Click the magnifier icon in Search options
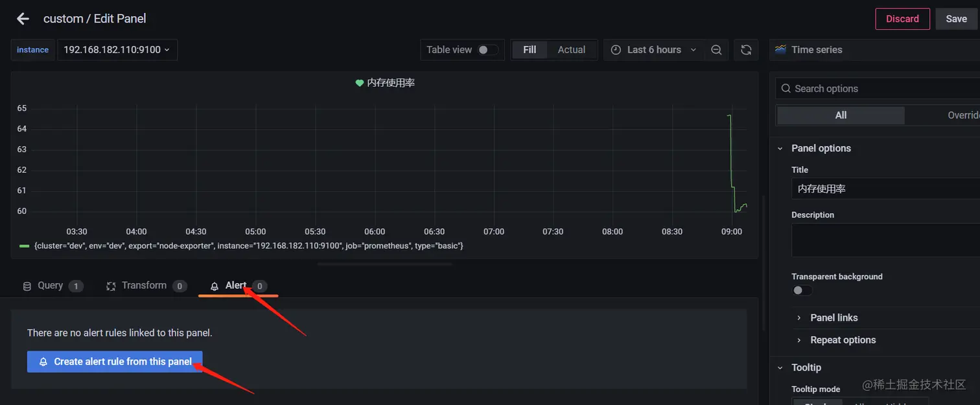The width and height of the screenshot is (980, 405). pyautogui.click(x=786, y=89)
